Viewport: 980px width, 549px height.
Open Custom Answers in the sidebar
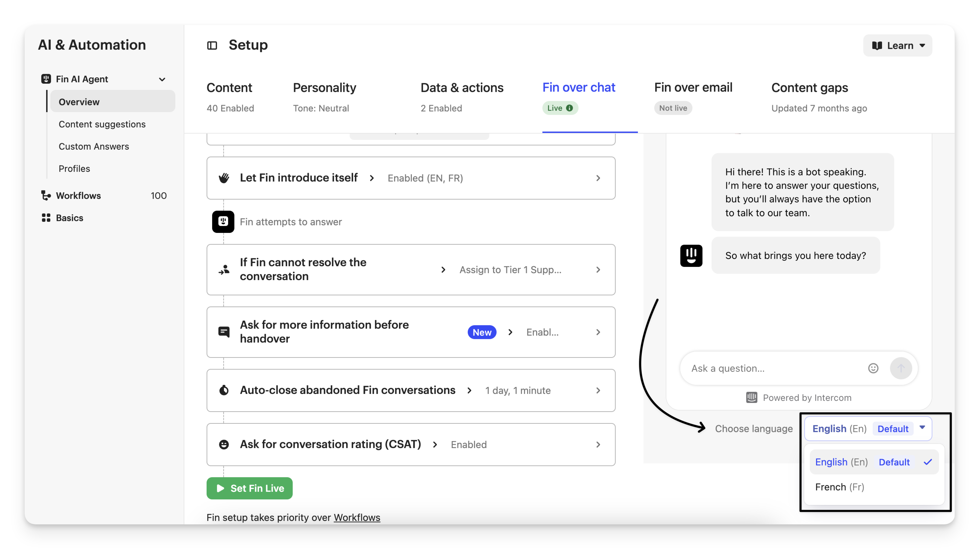[x=93, y=146]
